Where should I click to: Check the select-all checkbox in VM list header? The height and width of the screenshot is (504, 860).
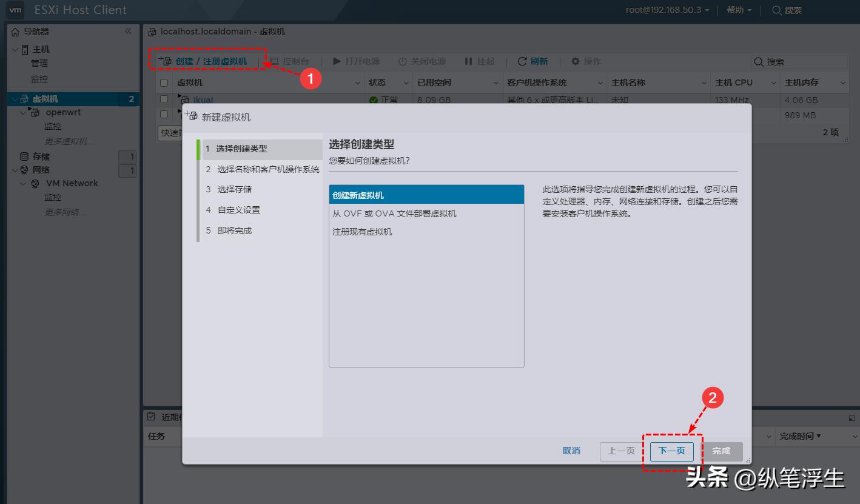click(x=163, y=82)
